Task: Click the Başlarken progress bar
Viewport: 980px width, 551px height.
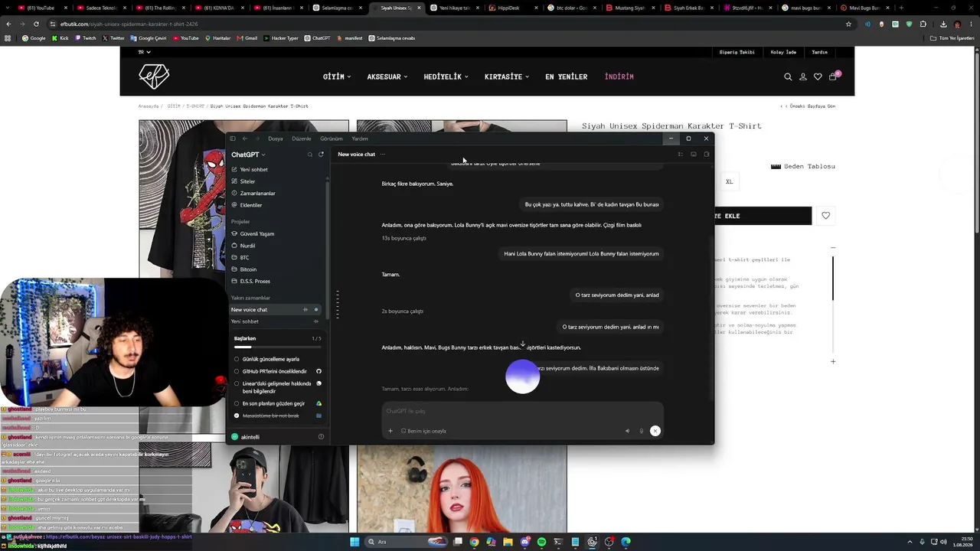Action: click(277, 347)
